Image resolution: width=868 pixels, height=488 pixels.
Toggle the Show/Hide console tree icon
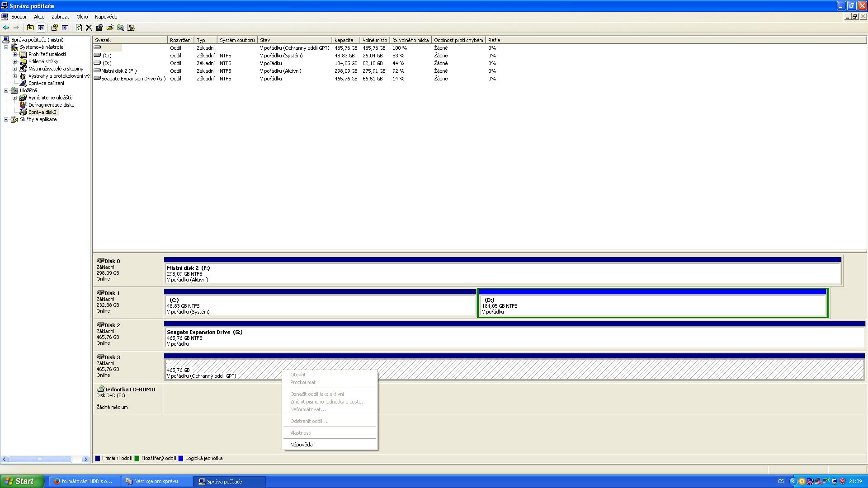[x=41, y=28]
